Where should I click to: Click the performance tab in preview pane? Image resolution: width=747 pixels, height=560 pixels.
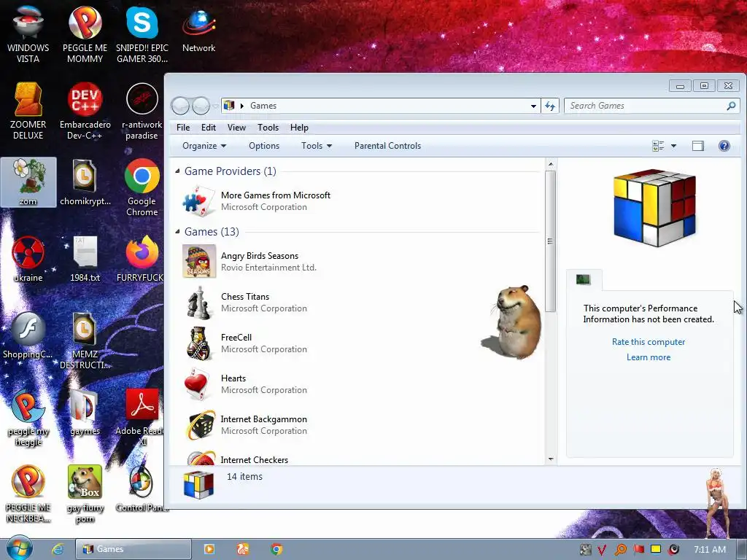584,279
